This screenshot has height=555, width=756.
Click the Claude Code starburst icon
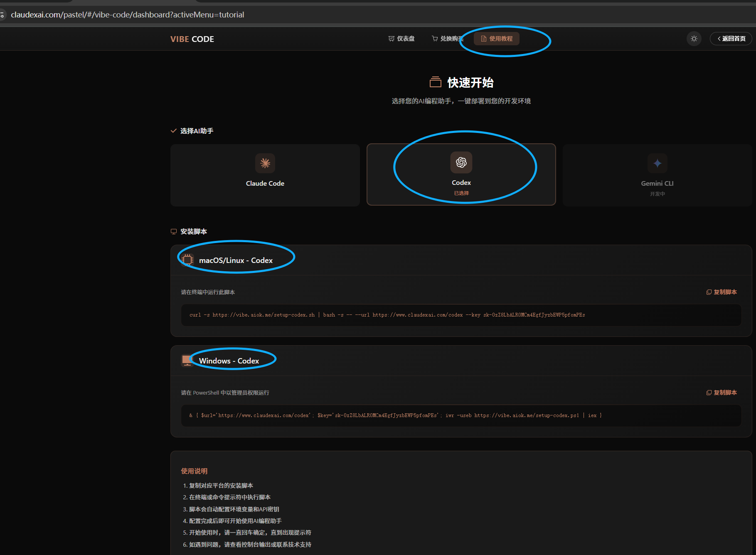[265, 163]
